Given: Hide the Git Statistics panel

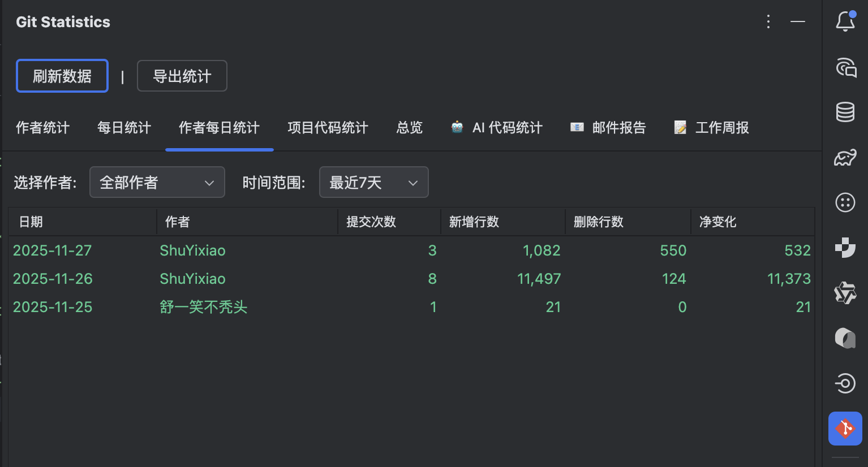Looking at the screenshot, I should pyautogui.click(x=798, y=21).
